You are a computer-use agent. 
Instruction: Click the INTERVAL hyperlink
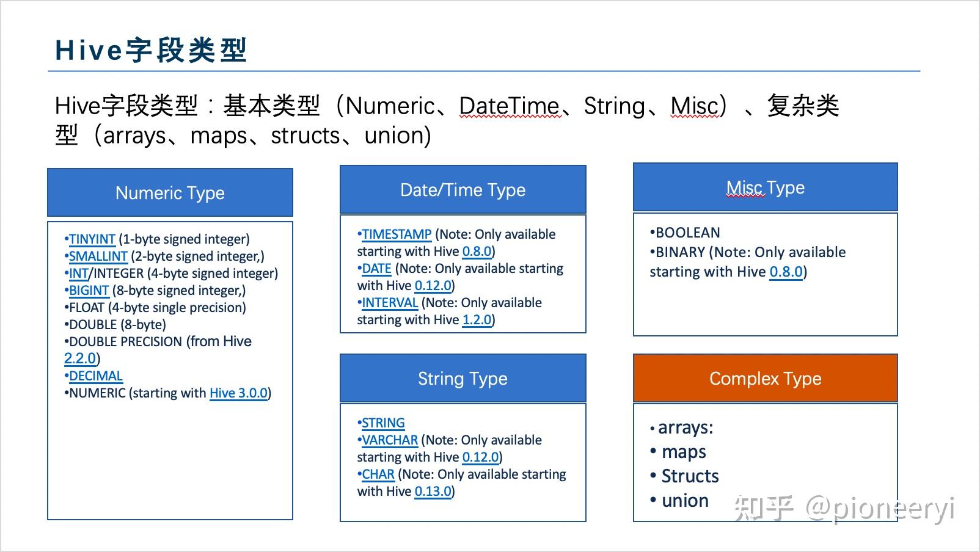click(x=390, y=302)
